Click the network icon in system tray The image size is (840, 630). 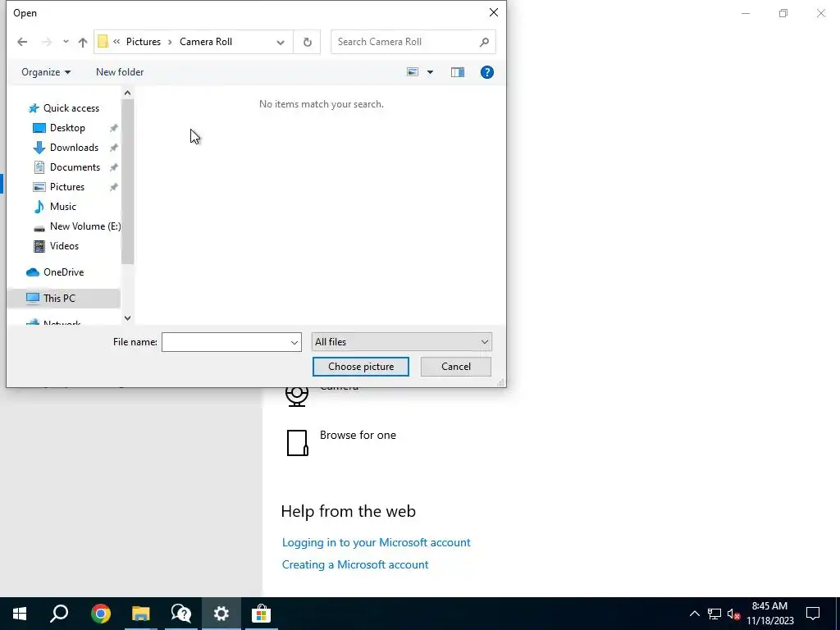pos(714,614)
